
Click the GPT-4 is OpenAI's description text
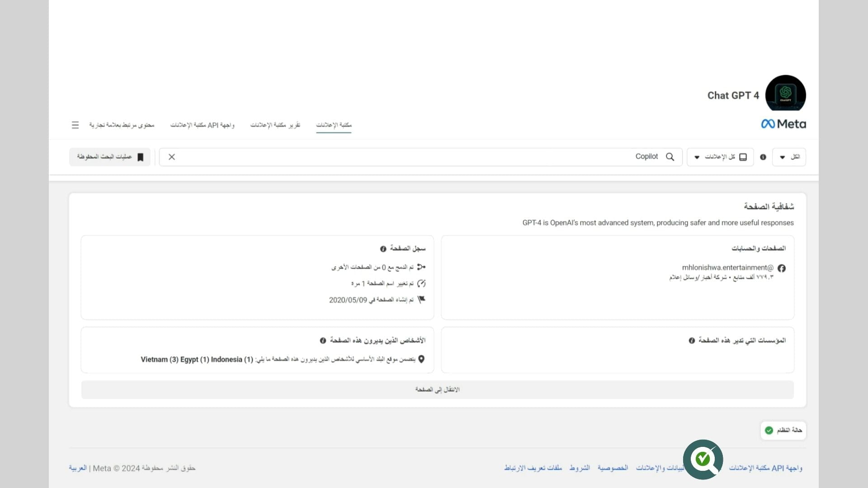[658, 223]
